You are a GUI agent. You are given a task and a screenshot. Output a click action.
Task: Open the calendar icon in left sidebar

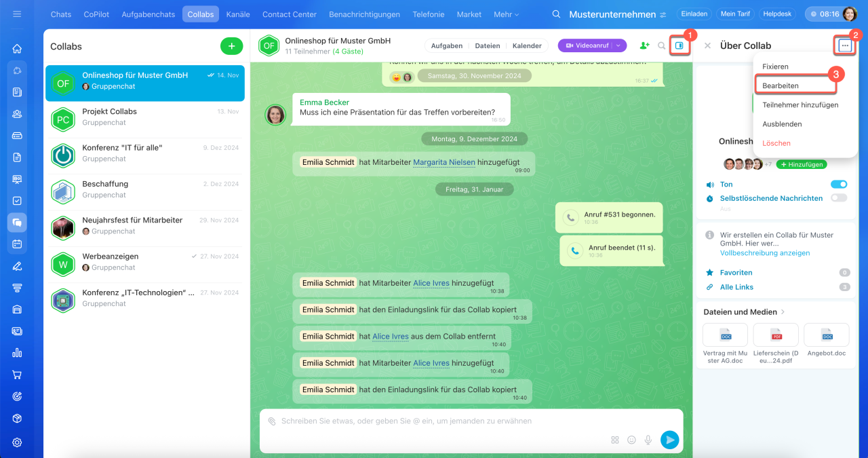17,244
